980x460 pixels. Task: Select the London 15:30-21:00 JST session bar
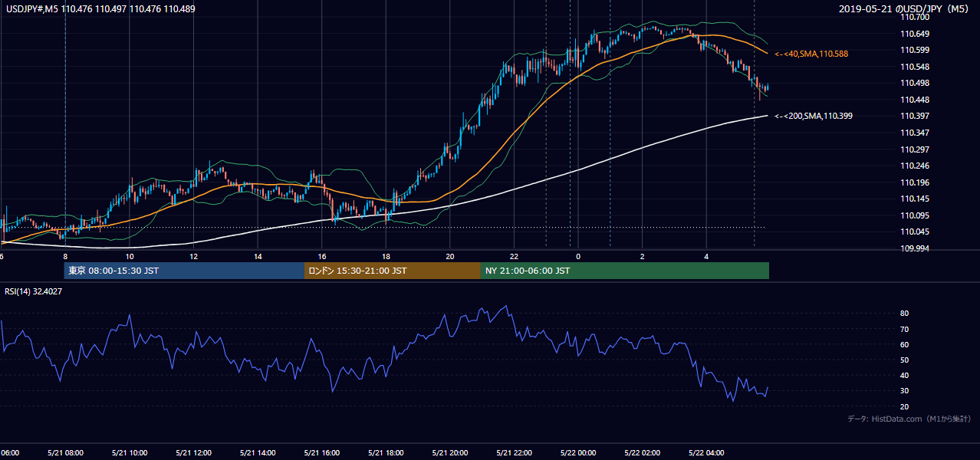click(x=393, y=271)
